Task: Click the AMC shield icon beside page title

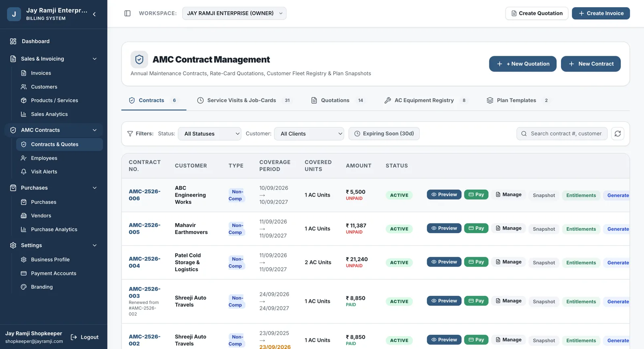Action: [139, 60]
